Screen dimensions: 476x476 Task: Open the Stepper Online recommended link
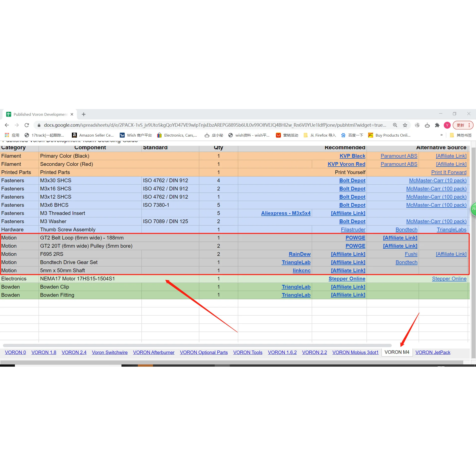click(x=347, y=279)
